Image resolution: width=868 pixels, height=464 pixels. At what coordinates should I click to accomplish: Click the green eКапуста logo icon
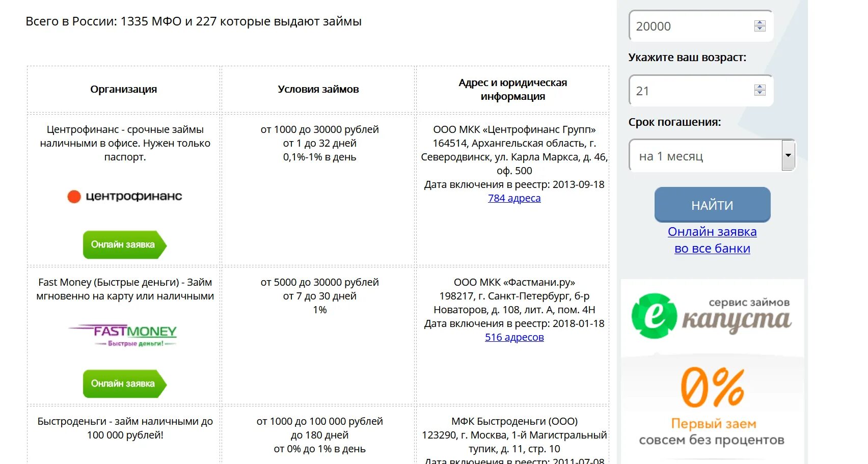click(x=654, y=316)
